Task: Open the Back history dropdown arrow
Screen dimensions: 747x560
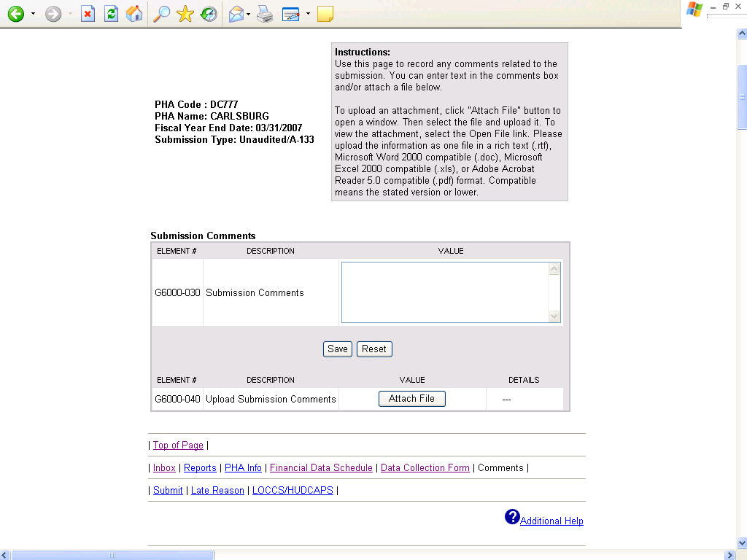Action: click(33, 14)
